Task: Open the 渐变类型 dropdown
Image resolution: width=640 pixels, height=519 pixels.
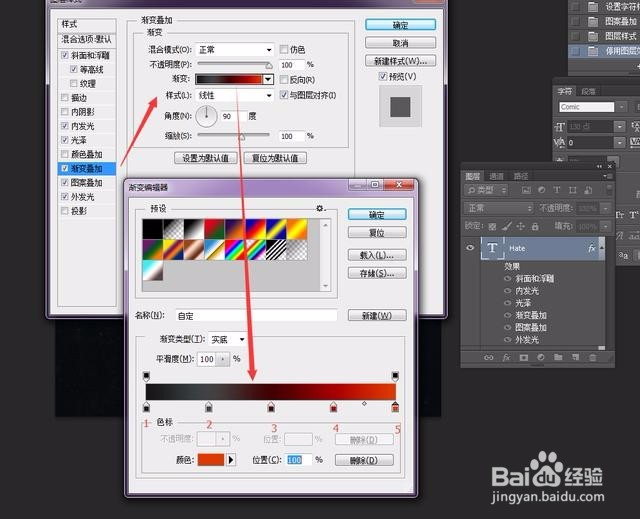Action: point(227,339)
